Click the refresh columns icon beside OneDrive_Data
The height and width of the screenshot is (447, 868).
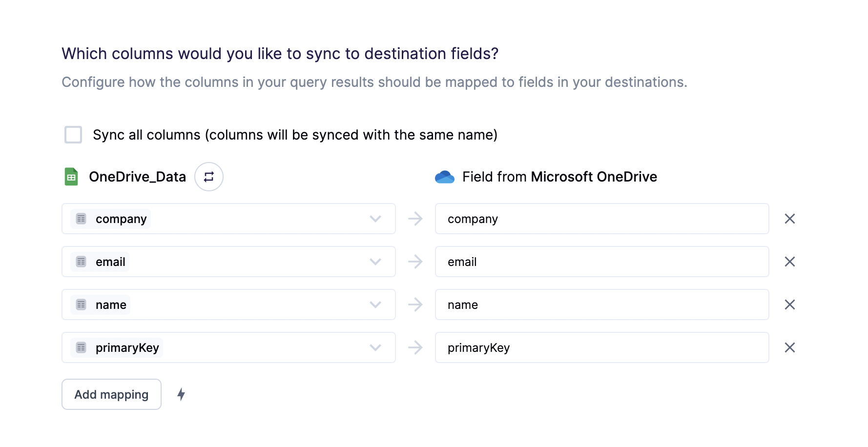click(x=209, y=177)
